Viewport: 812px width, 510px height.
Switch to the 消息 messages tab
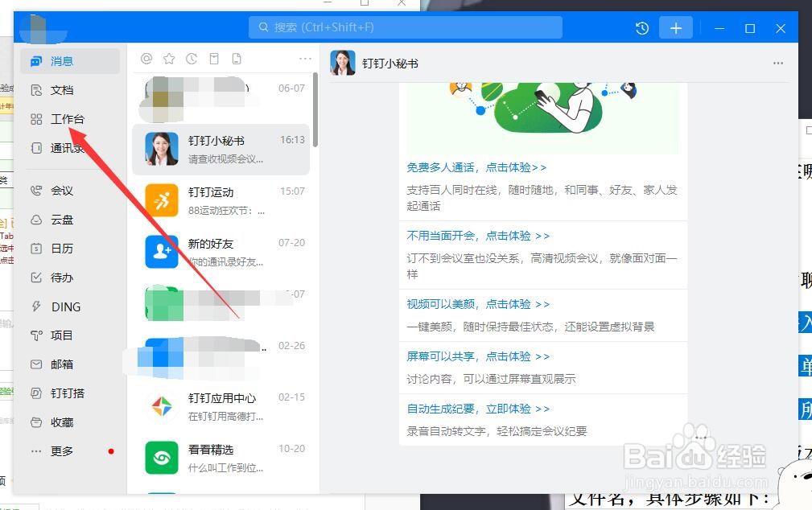click(61, 60)
